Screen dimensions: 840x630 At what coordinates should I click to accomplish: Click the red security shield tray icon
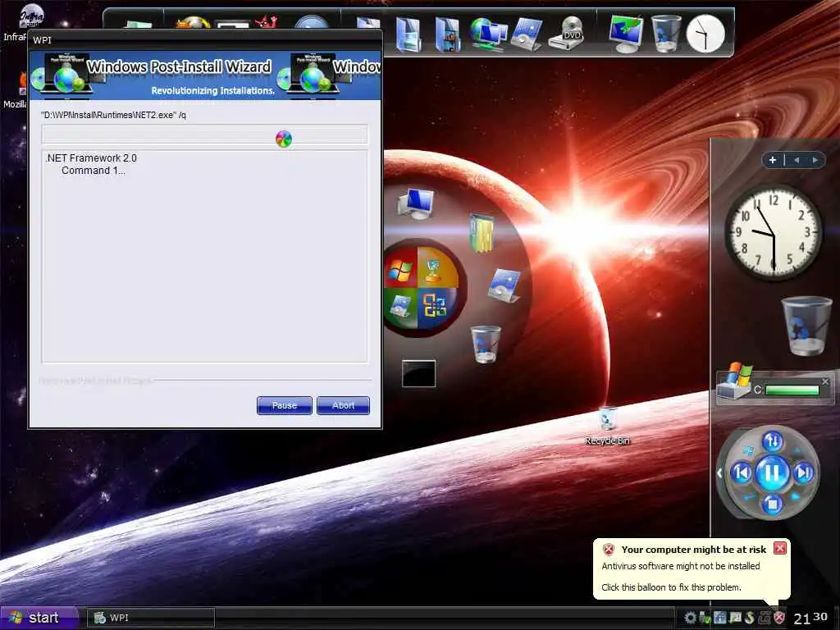tap(779, 619)
